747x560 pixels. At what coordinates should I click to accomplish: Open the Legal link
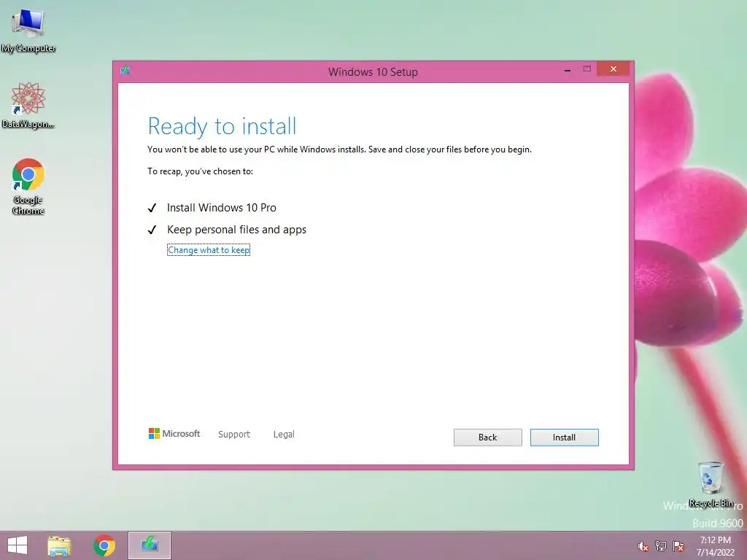[284, 435]
